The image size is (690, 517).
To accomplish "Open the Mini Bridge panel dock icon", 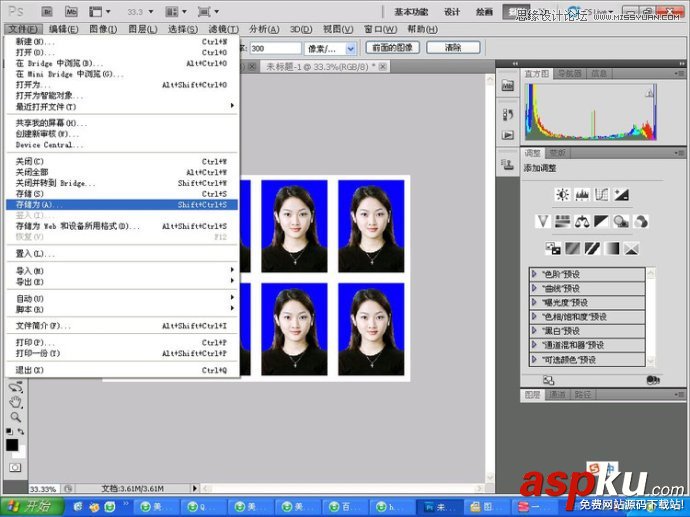I will (508, 85).
